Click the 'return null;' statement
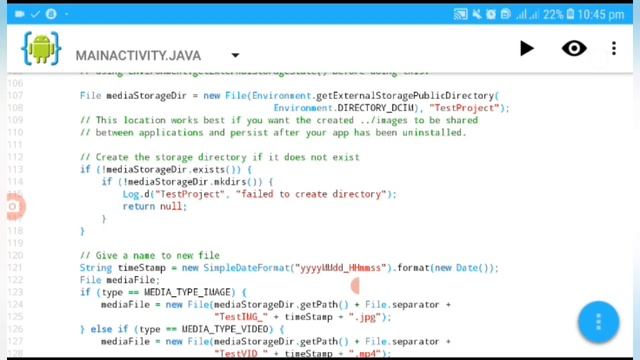The image size is (640, 360). click(155, 206)
